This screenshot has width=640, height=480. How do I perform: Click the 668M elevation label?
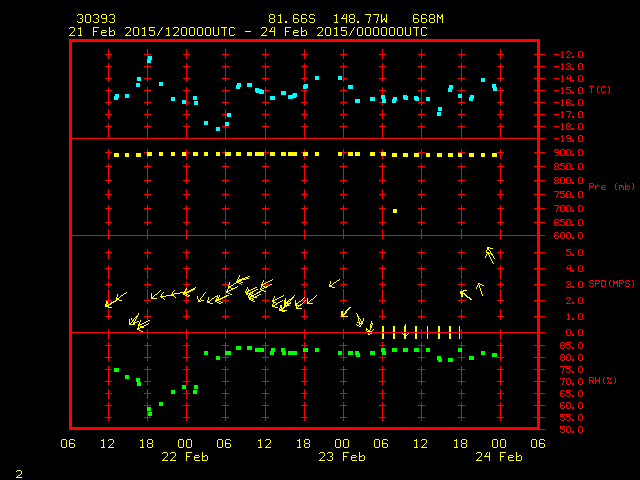(x=428, y=19)
